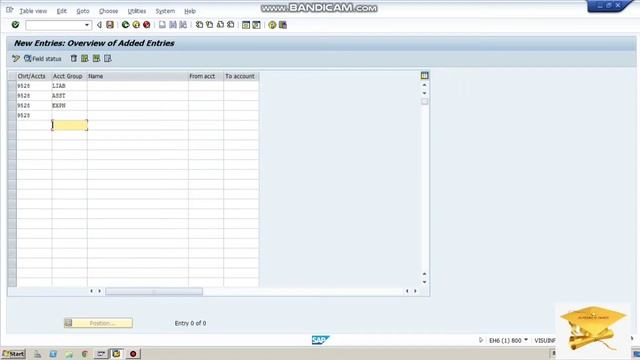Click the Deselect All icon

tap(108, 59)
